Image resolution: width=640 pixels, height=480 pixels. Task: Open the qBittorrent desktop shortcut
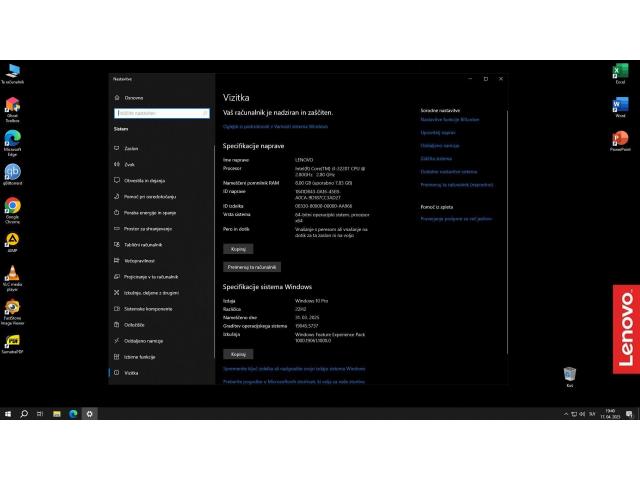click(12, 174)
